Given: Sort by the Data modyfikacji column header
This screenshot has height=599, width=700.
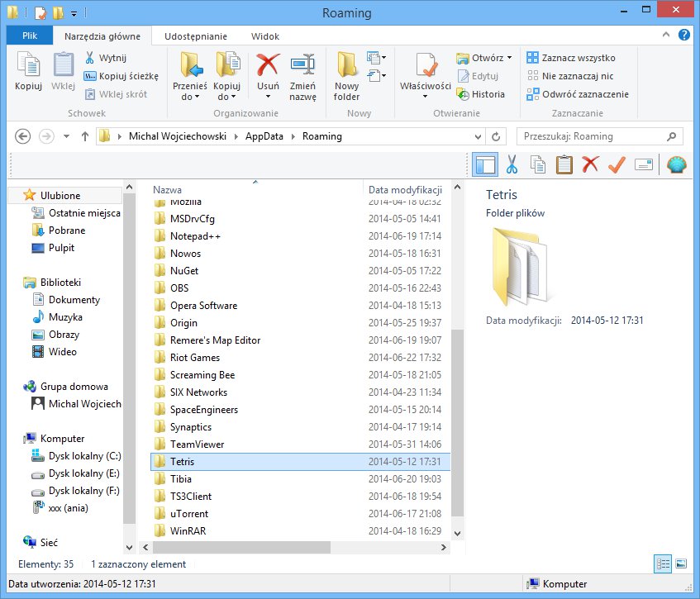Looking at the screenshot, I should click(405, 190).
